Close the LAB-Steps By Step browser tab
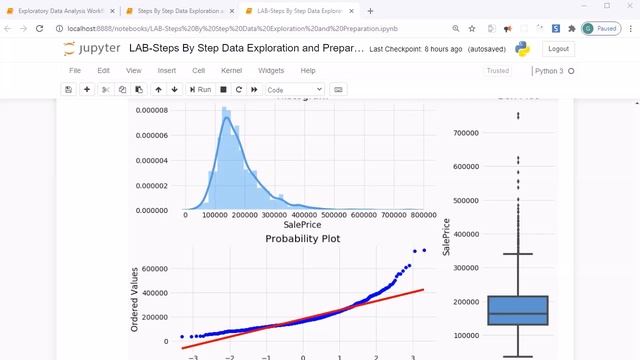The width and height of the screenshot is (640, 360). tap(351, 11)
